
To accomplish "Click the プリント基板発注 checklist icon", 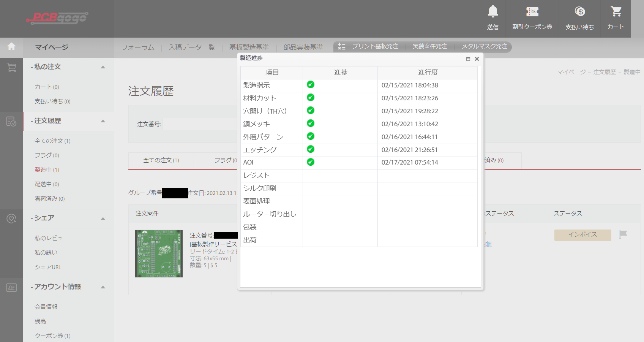I will point(341,46).
